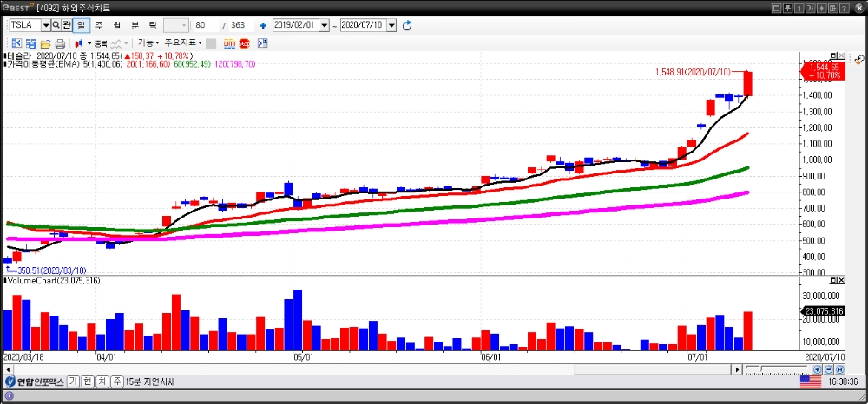
Task: Select the 주 weekly period toggle
Action: point(99,25)
